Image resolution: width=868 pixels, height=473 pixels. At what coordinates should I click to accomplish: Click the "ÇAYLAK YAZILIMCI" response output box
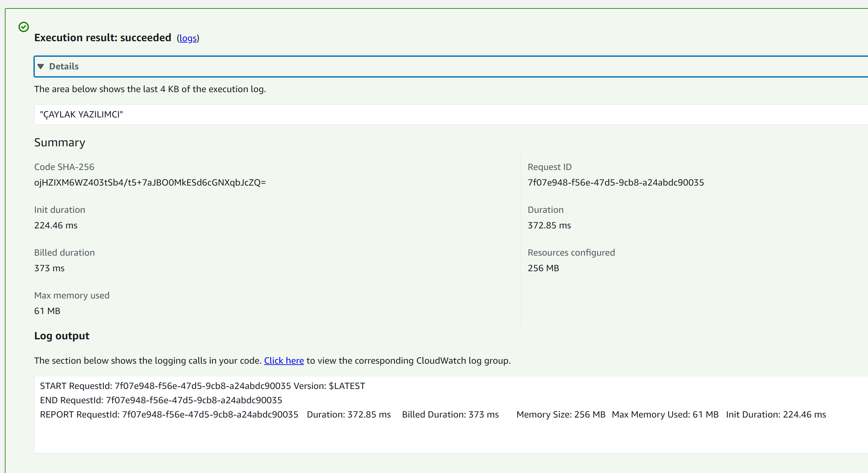point(82,115)
